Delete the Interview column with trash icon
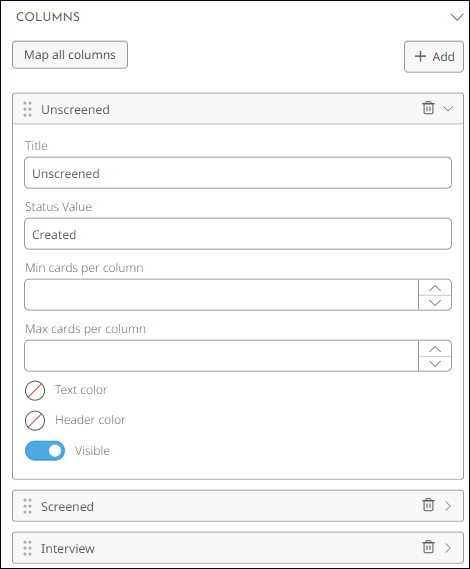 (428, 547)
